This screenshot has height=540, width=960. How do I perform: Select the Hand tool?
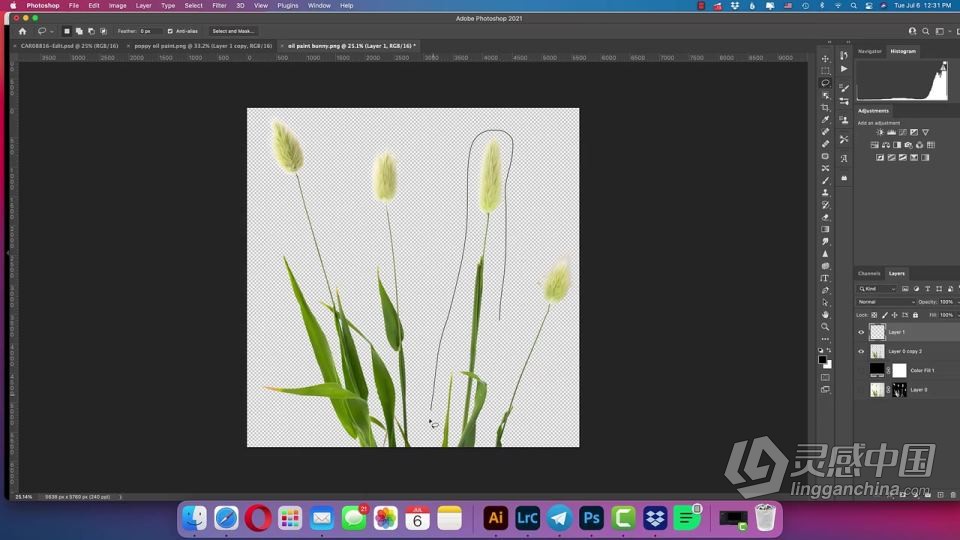point(825,314)
